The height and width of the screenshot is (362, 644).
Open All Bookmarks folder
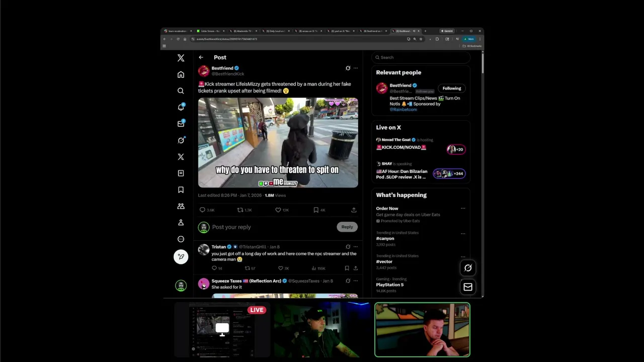click(472, 46)
